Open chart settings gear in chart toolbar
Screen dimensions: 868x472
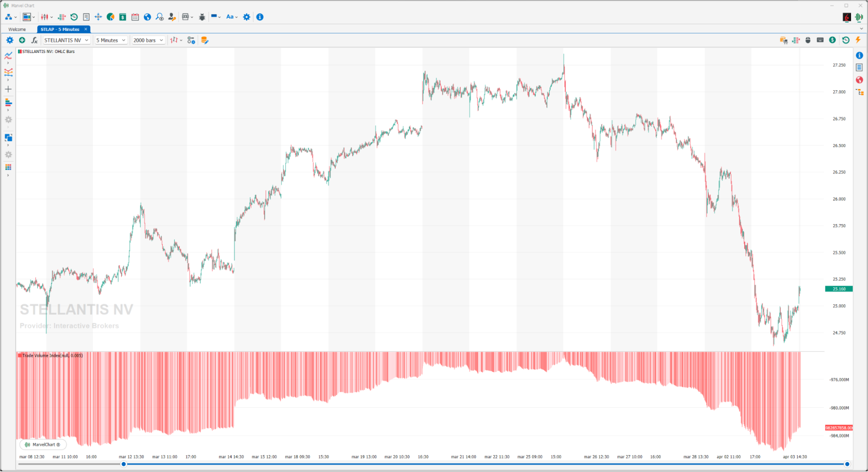point(10,40)
